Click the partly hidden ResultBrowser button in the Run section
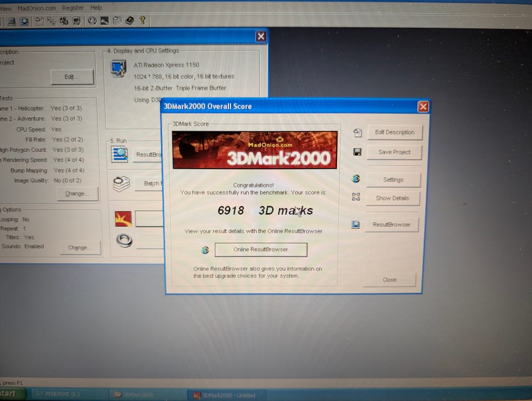The height and width of the screenshot is (401, 532). (x=147, y=155)
